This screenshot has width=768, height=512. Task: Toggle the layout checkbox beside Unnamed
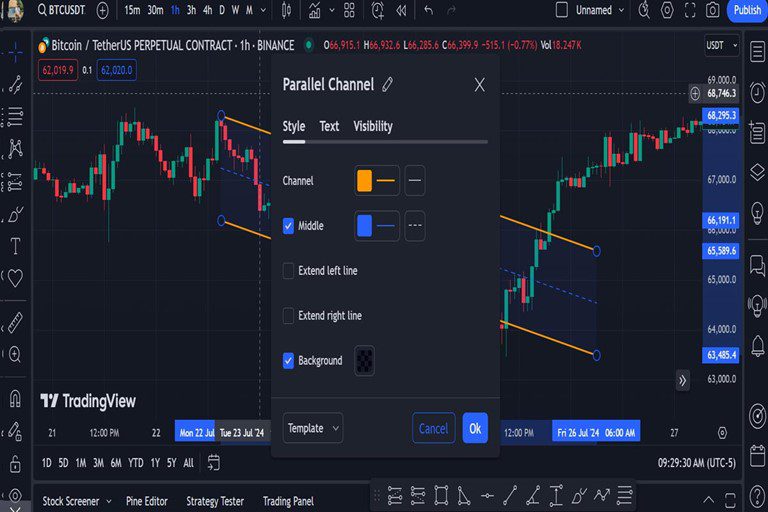pos(562,10)
